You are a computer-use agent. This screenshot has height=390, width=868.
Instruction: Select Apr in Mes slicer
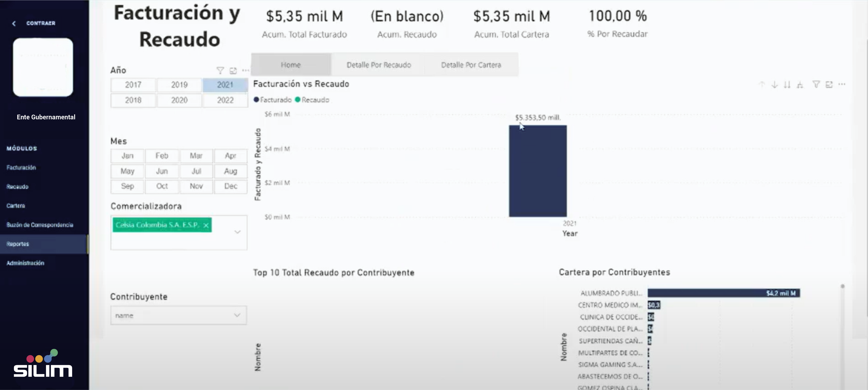click(x=231, y=156)
